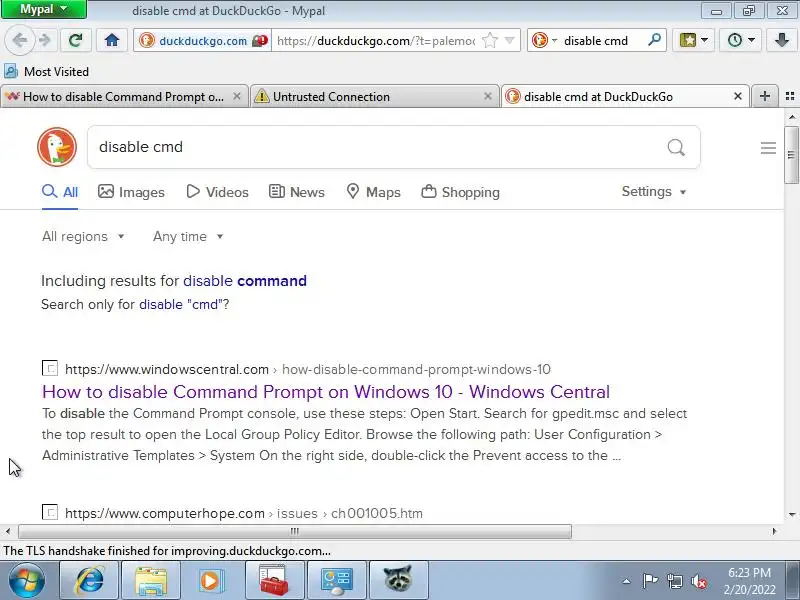Click the vertical scrollbar down arrow
The height and width of the screenshot is (600, 800).
point(791,514)
